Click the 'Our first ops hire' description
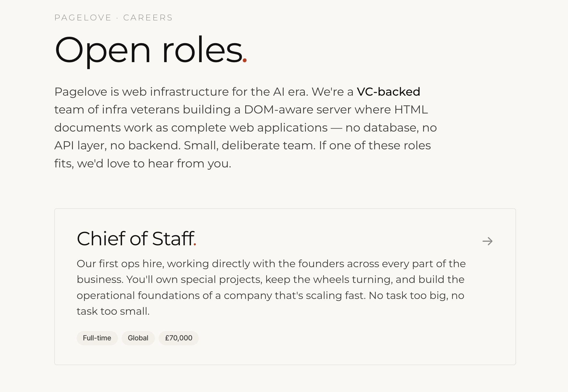 point(271,287)
